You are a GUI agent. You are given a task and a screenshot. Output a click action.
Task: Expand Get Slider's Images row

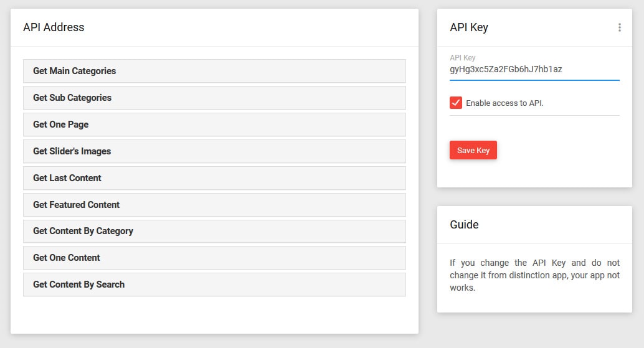(x=214, y=151)
